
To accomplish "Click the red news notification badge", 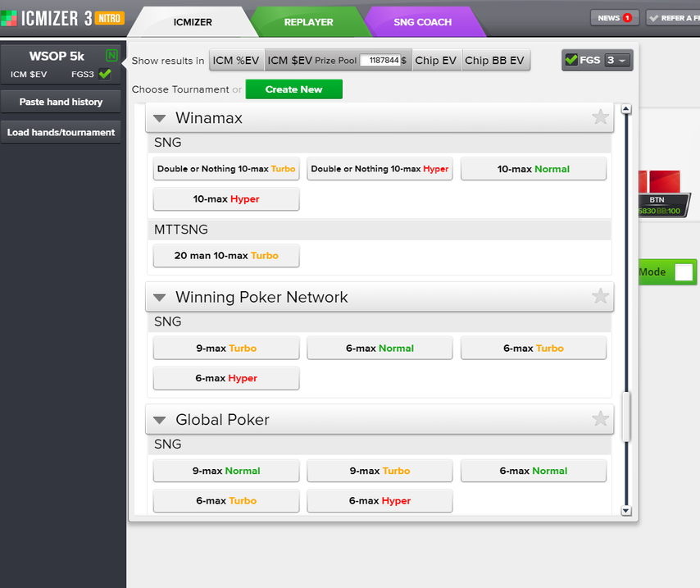I will pyautogui.click(x=627, y=18).
